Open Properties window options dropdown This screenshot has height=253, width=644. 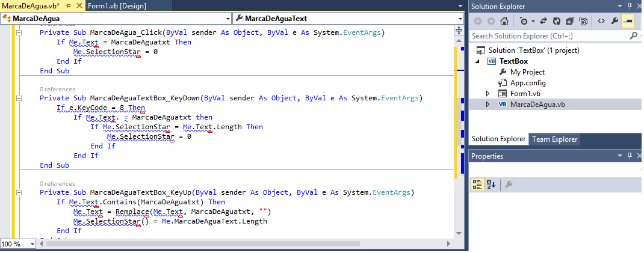(x=620, y=156)
